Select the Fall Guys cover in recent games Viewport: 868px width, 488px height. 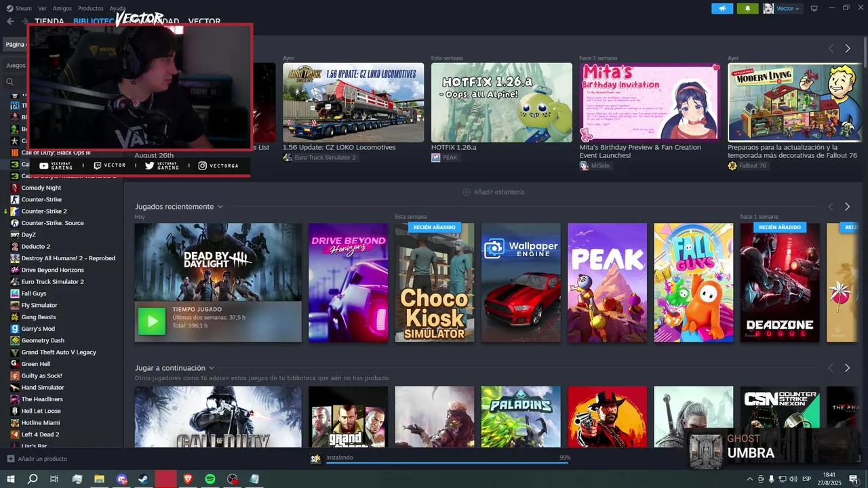pyautogui.click(x=694, y=283)
